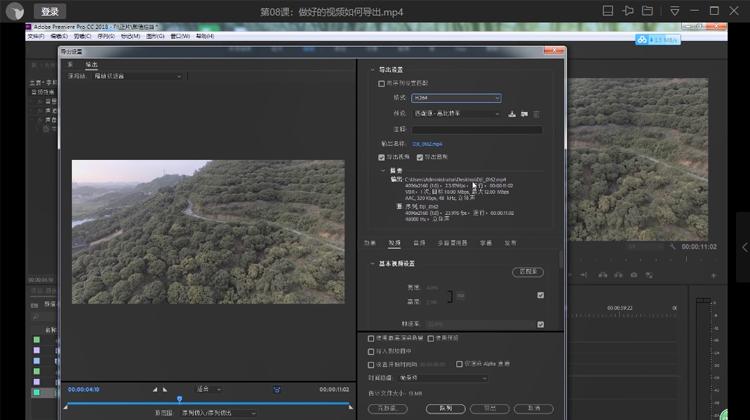Switch to the 源 tab in export dialog
The width and height of the screenshot is (750, 420).
pyautogui.click(x=70, y=65)
